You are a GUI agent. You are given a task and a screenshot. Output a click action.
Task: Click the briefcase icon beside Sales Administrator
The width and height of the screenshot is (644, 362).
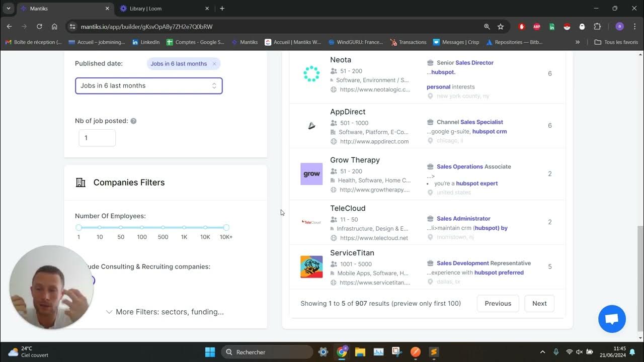pyautogui.click(x=430, y=219)
